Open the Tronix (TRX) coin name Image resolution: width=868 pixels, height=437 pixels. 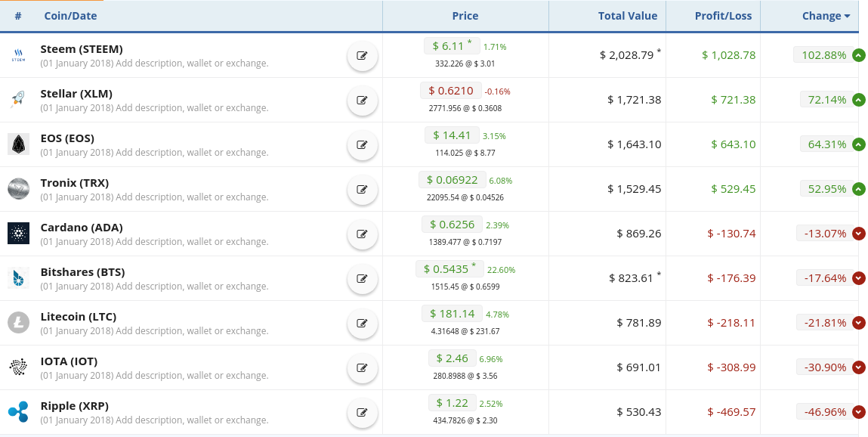tap(75, 183)
